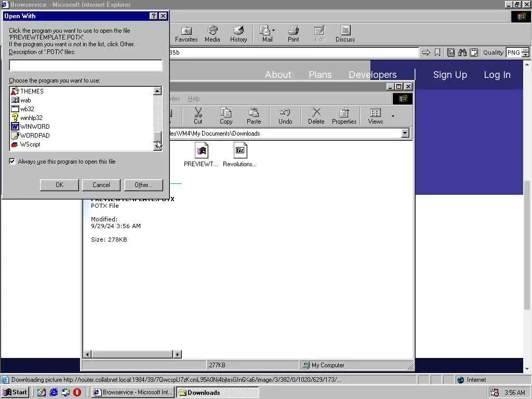532x399 pixels.
Task: Click the Other... button
Action: 143,185
